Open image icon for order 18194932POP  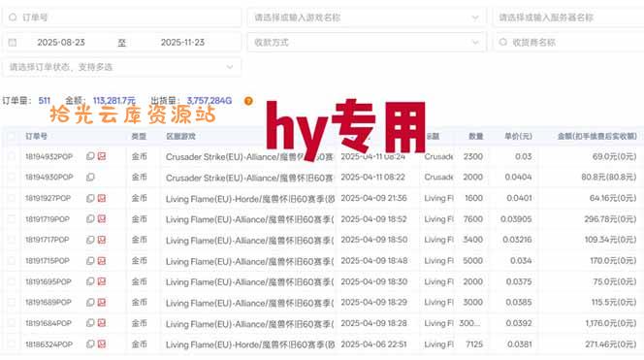[x=102, y=156]
